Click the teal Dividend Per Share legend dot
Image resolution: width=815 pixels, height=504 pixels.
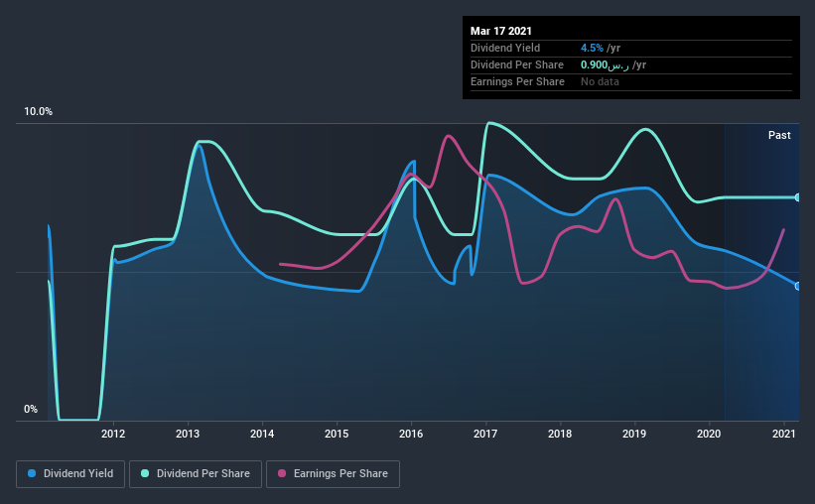click(x=145, y=473)
